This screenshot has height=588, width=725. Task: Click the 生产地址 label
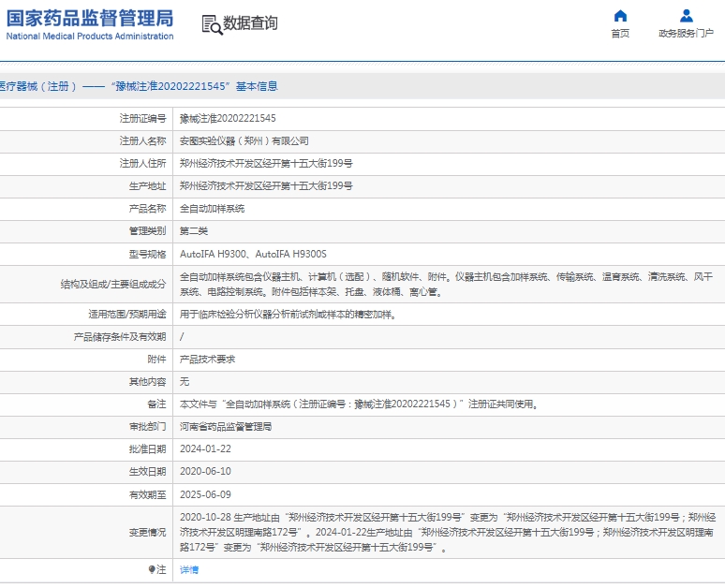(147, 185)
